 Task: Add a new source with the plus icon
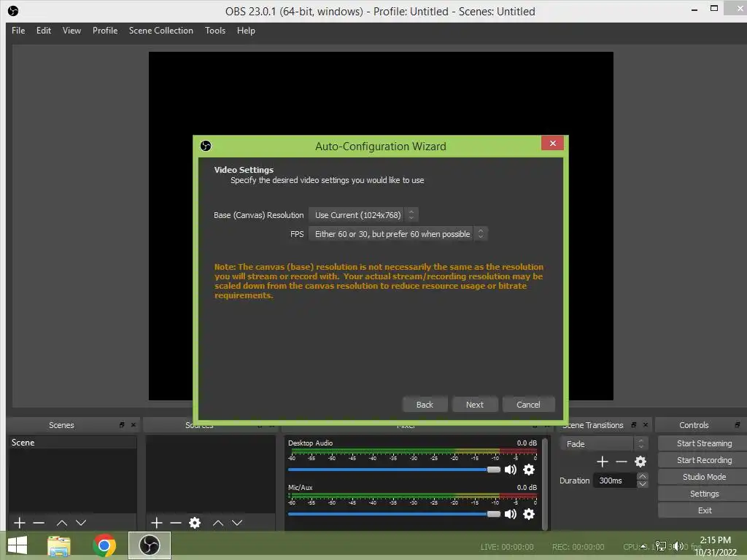[x=157, y=523]
